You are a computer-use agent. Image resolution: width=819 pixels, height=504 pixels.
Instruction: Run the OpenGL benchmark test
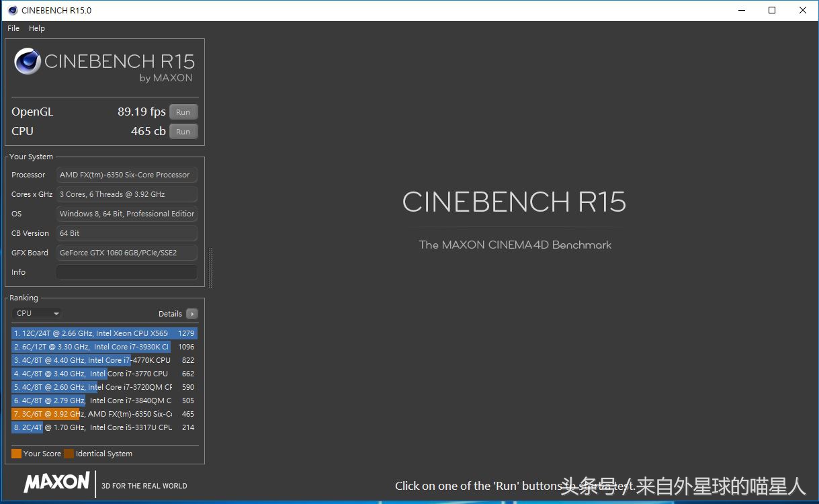point(183,112)
